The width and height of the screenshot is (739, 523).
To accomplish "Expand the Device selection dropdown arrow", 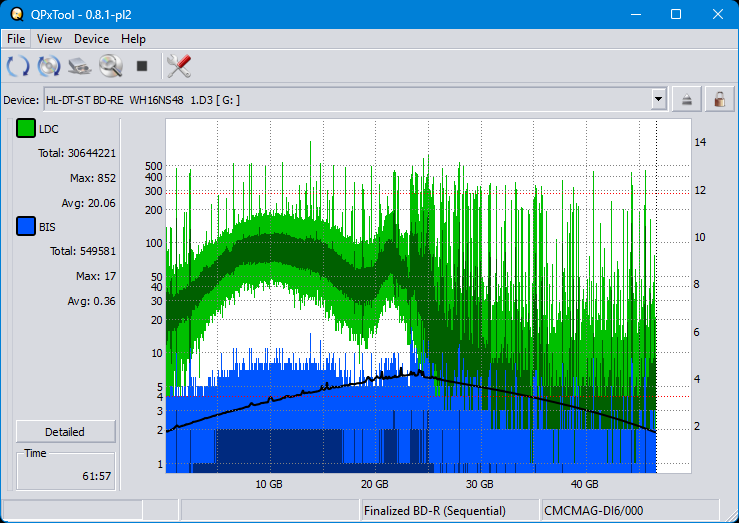I will coord(658,99).
